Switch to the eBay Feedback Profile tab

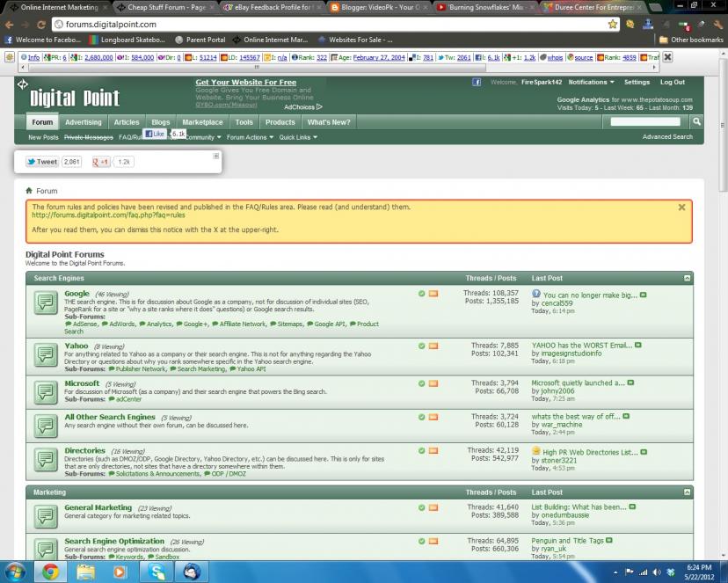coord(272,7)
